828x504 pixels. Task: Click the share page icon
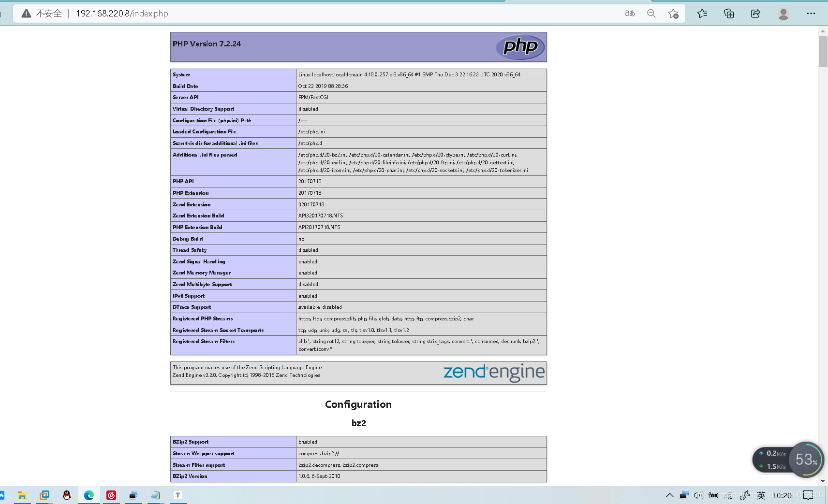pyautogui.click(x=755, y=14)
